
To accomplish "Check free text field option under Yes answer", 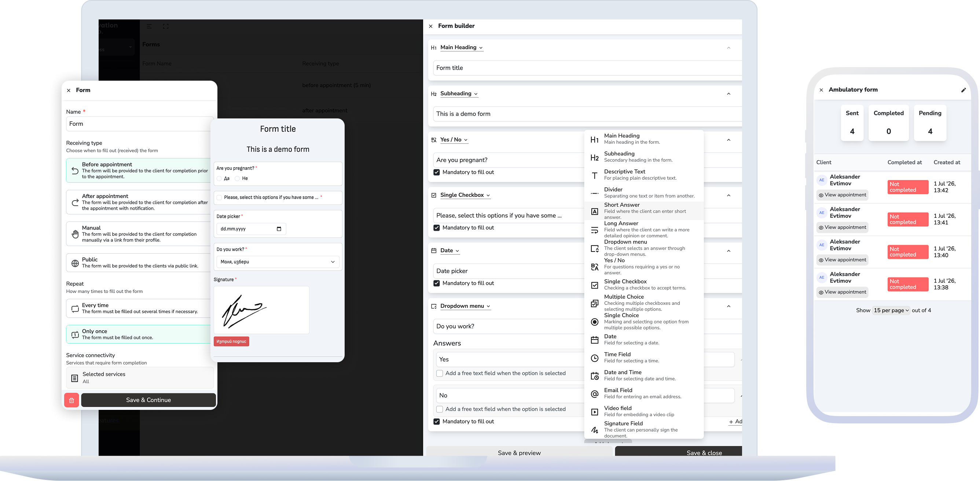I will (439, 373).
